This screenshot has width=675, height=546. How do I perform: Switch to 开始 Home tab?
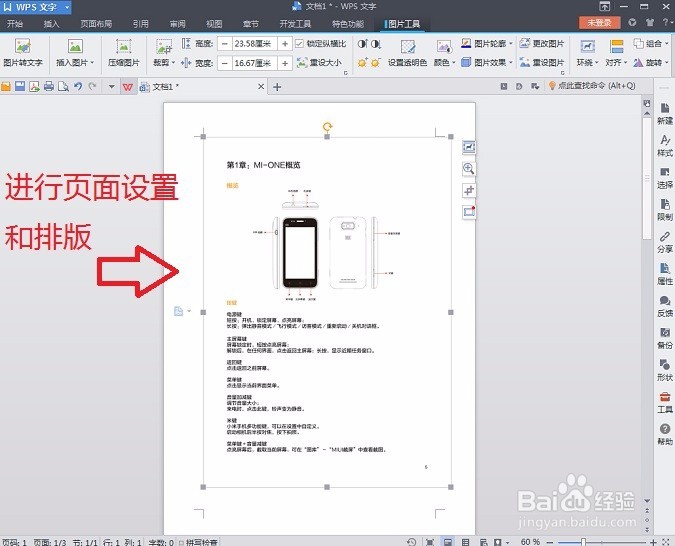[15, 24]
